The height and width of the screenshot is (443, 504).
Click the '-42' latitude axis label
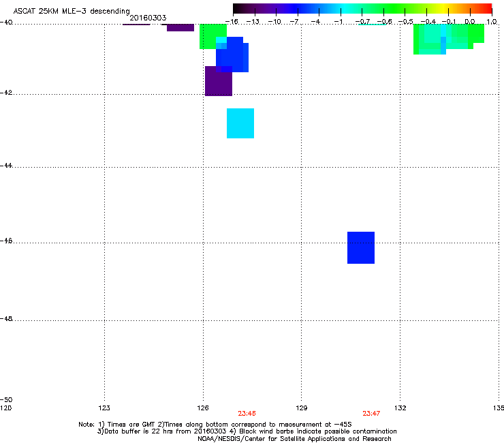click(6, 93)
